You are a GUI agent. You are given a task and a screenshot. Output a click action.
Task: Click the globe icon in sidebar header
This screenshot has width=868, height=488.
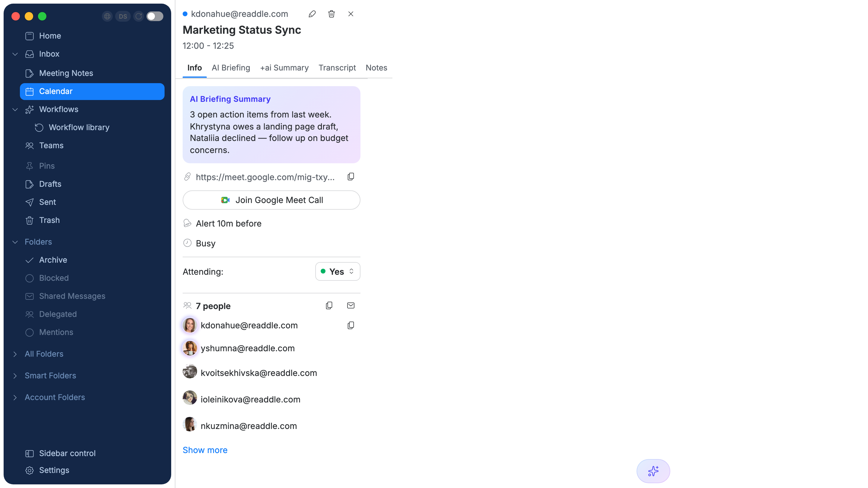107,16
